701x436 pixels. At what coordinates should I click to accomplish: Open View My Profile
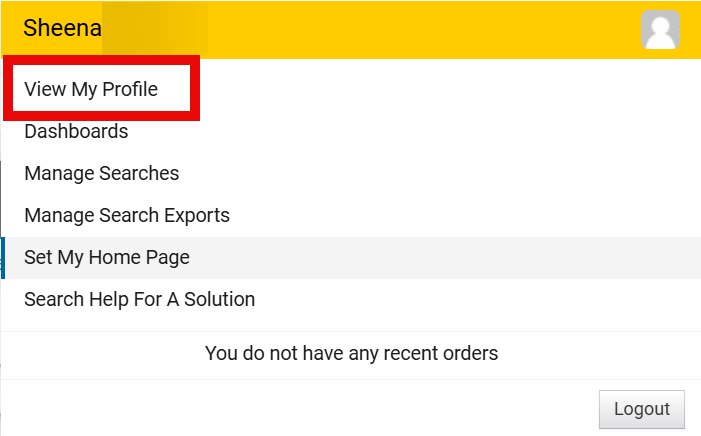pyautogui.click(x=91, y=89)
